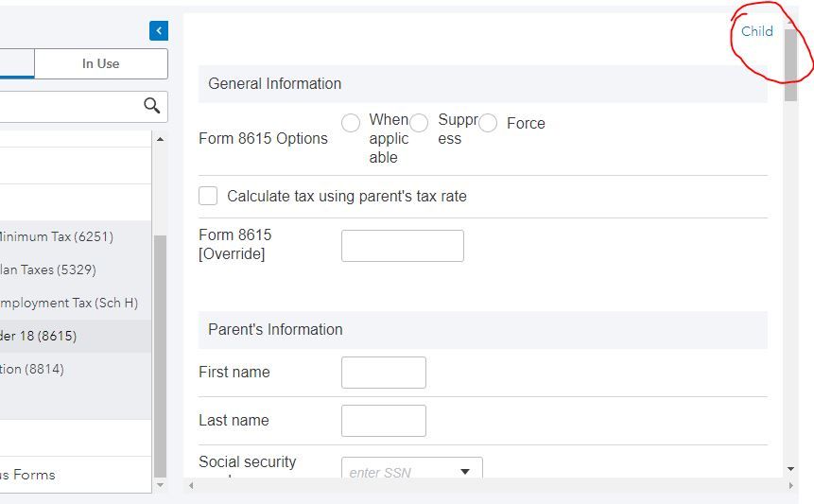Open the Social security number dropdown arrow
The image size is (814, 504).
[x=465, y=472]
